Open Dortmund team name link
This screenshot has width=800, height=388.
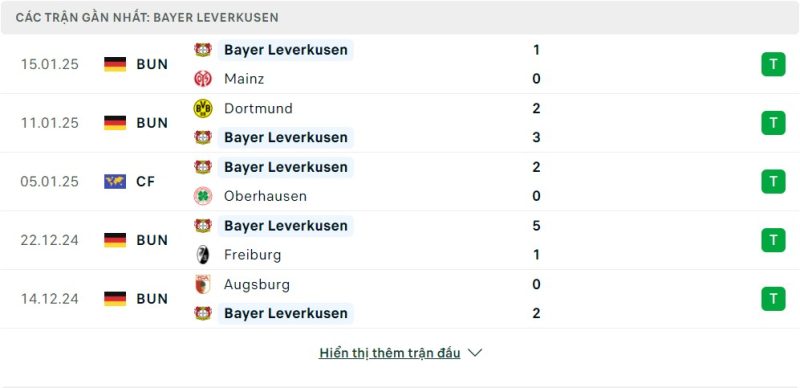tap(258, 108)
